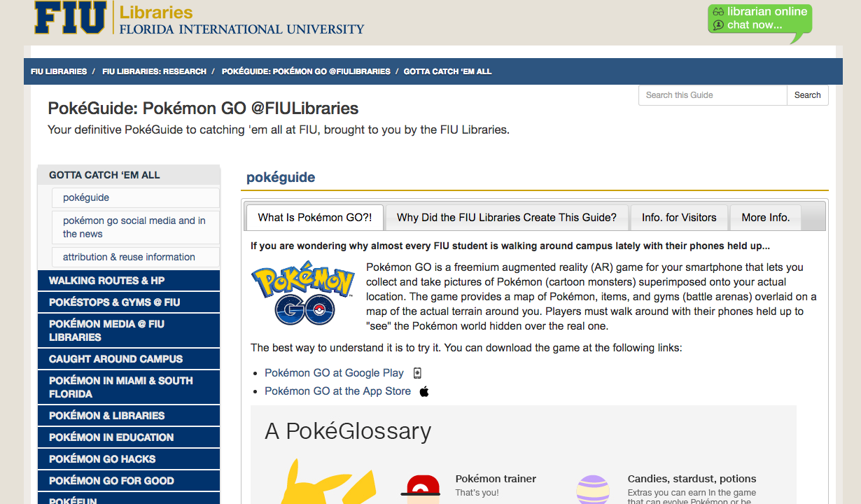
Task: Select the More Info. tab
Action: [x=766, y=218]
